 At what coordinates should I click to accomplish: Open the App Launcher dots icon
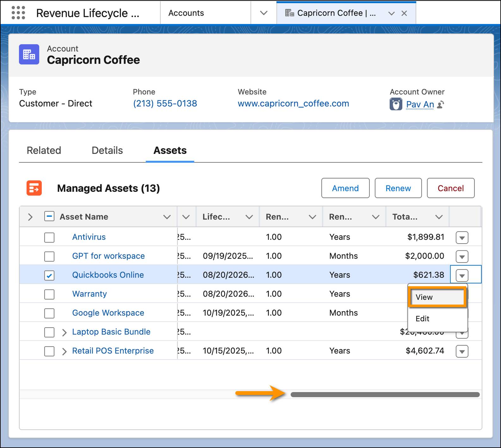[18, 13]
